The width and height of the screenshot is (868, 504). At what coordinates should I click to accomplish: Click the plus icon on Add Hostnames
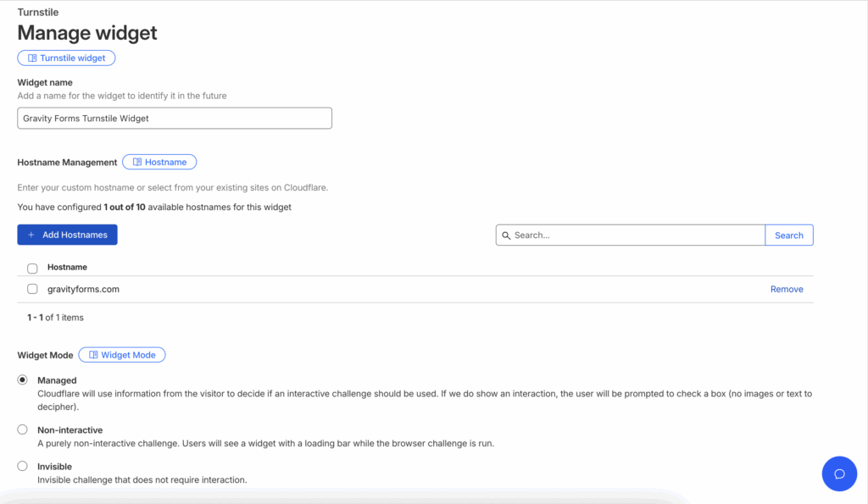(30, 235)
